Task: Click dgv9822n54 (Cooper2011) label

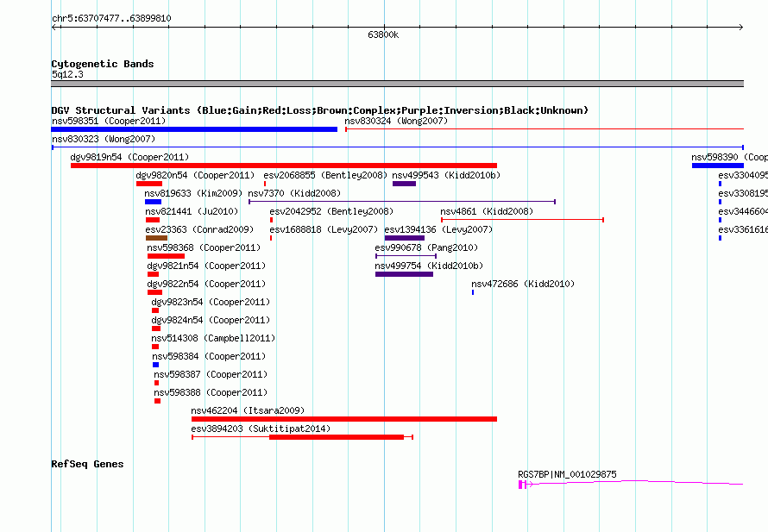Action: tap(206, 284)
